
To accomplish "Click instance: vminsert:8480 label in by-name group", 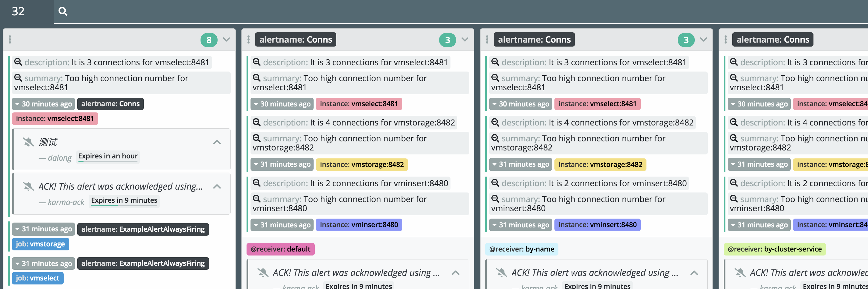I will (597, 225).
